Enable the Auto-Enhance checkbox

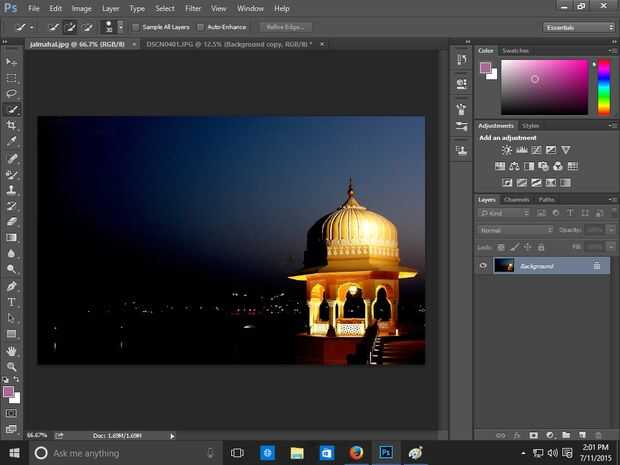(x=201, y=27)
